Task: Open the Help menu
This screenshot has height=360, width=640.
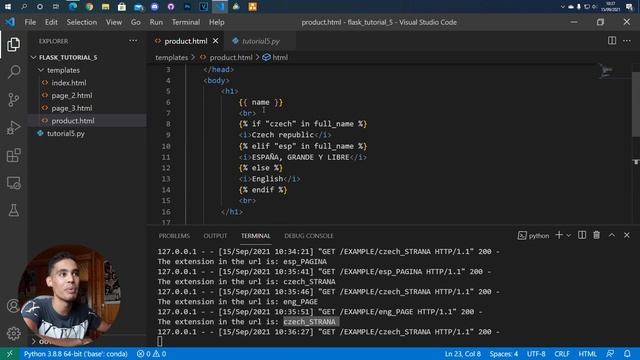Action: pyautogui.click(x=217, y=22)
